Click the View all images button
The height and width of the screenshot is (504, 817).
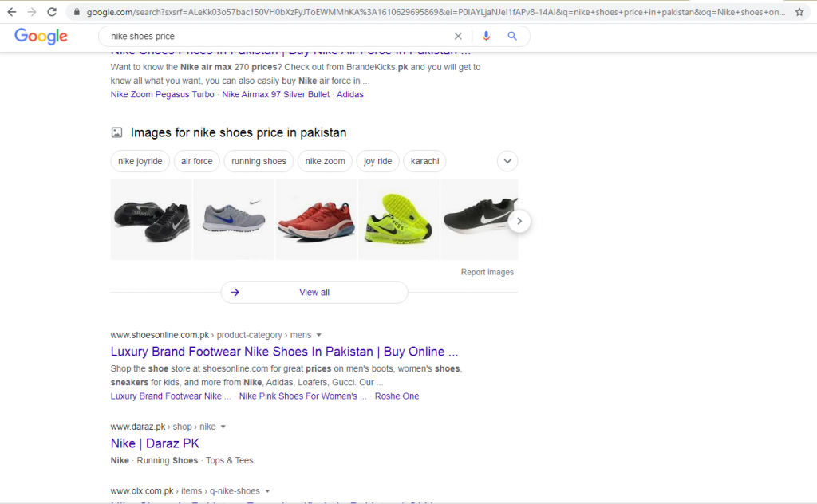[x=314, y=293]
